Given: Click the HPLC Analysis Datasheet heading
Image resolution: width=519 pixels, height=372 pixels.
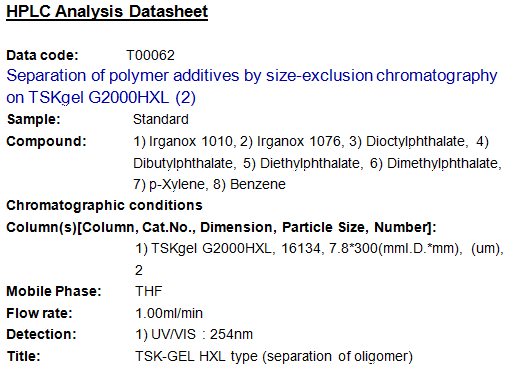Looking at the screenshot, I should coord(107,12).
